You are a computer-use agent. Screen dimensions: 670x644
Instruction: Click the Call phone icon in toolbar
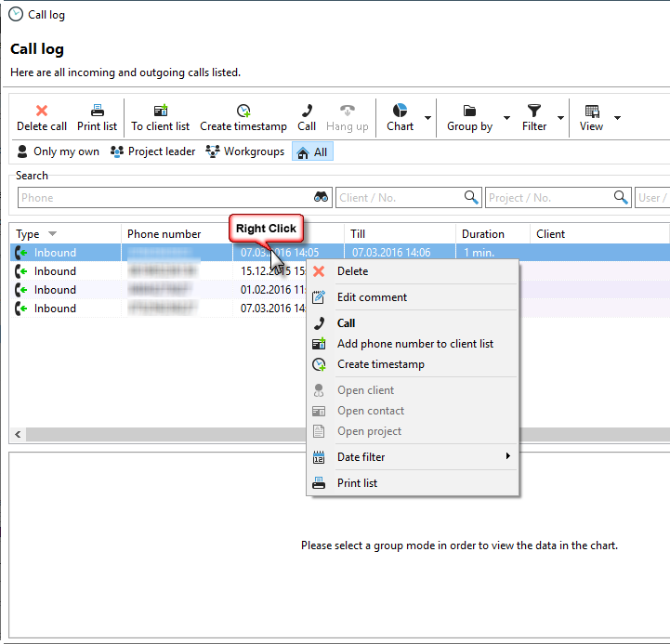[307, 111]
